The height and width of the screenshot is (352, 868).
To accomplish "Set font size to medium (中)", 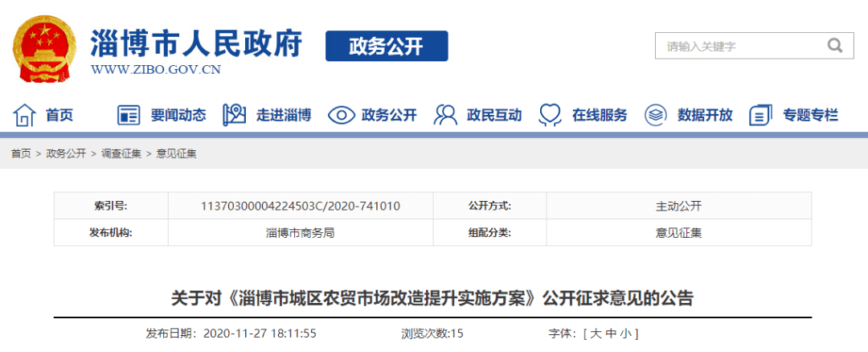I will tap(611, 333).
